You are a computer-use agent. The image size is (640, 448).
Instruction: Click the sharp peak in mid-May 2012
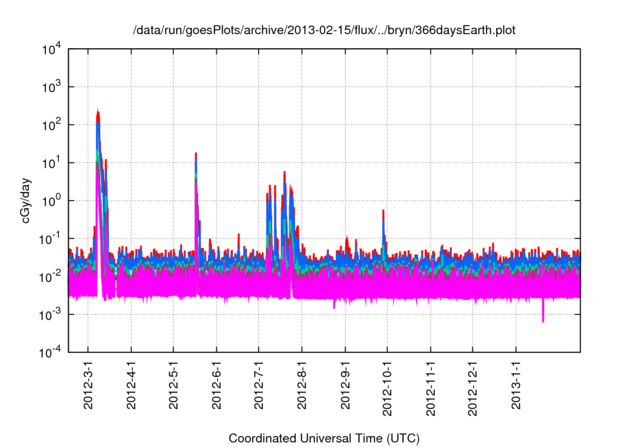pyautogui.click(x=196, y=155)
